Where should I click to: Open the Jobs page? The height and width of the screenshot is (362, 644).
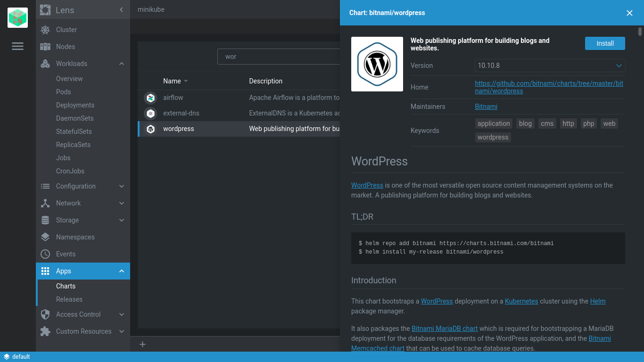(63, 158)
